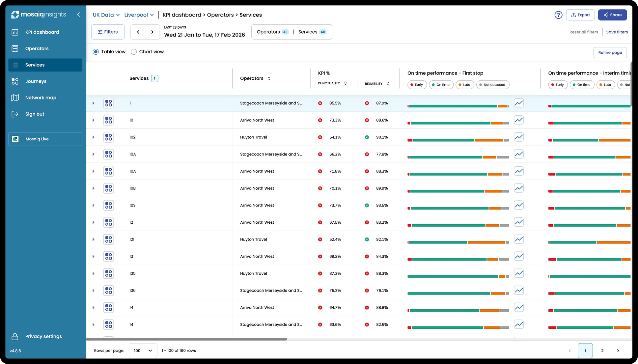Go to previous date period arrow

(138, 32)
